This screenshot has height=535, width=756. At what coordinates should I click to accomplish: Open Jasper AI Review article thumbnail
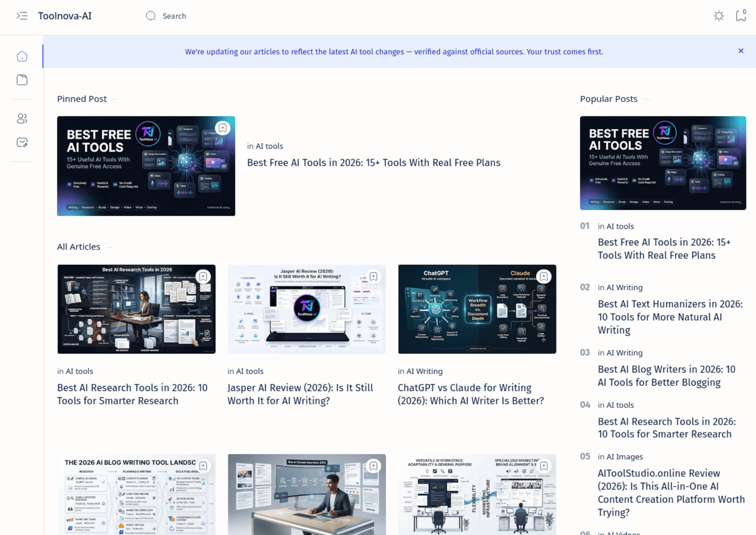pos(307,309)
